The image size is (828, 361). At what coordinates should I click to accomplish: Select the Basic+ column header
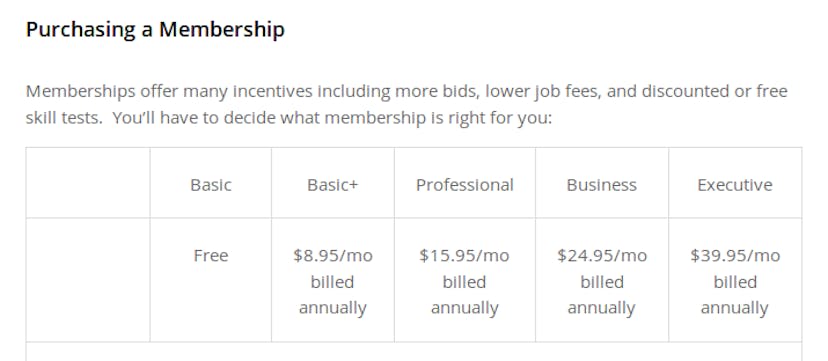coord(333,185)
